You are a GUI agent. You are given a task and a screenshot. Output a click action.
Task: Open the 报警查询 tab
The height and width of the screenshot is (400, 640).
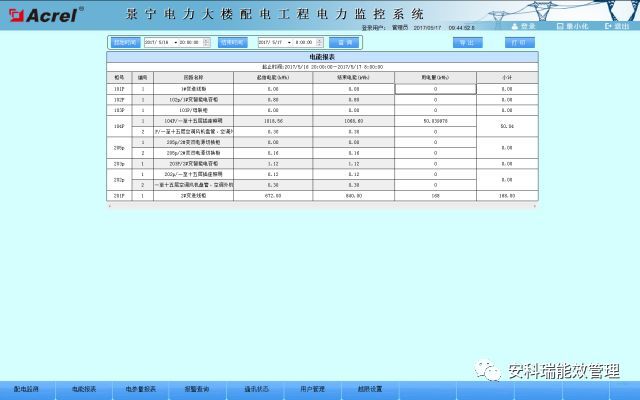click(x=197, y=388)
